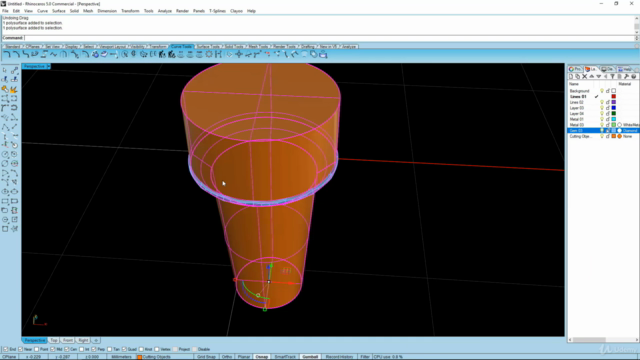Open the Perspective viewport title dropdown arrow
The image size is (640, 360).
[49, 66]
